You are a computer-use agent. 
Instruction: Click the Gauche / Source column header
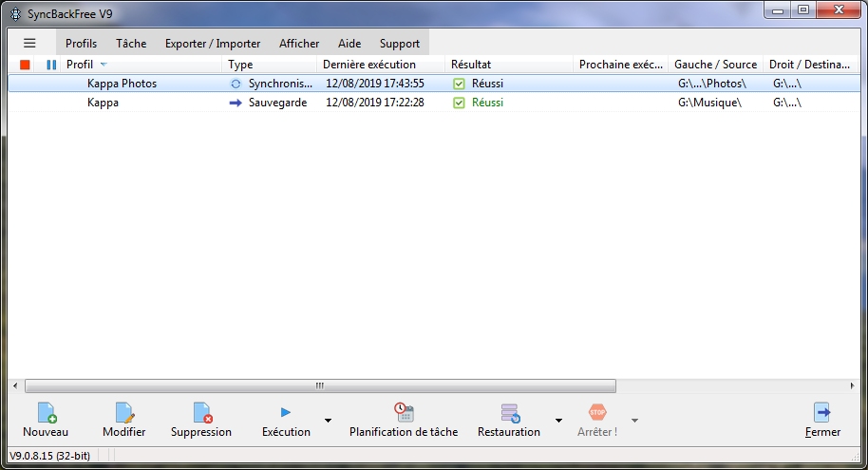pos(716,65)
